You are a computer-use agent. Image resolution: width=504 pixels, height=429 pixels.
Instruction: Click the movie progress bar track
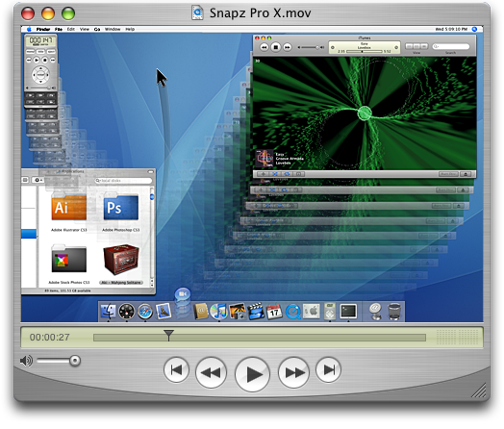point(259,338)
